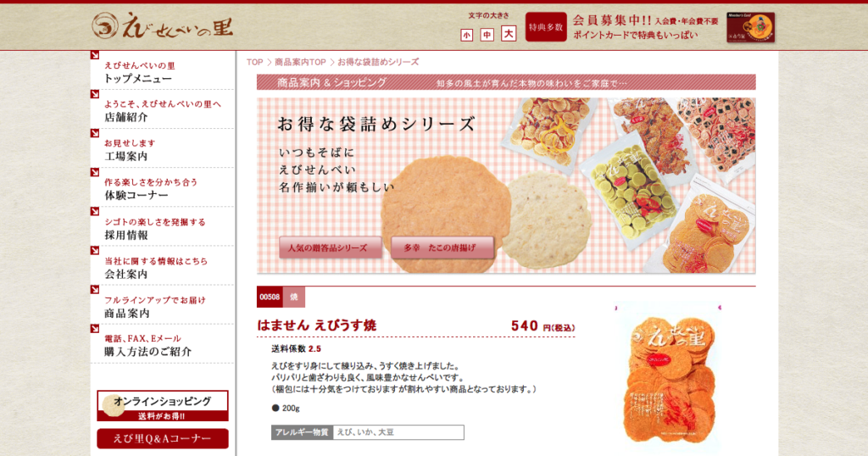
Task: Click arrow icon beside トップメニュー
Action: pyautogui.click(x=95, y=55)
